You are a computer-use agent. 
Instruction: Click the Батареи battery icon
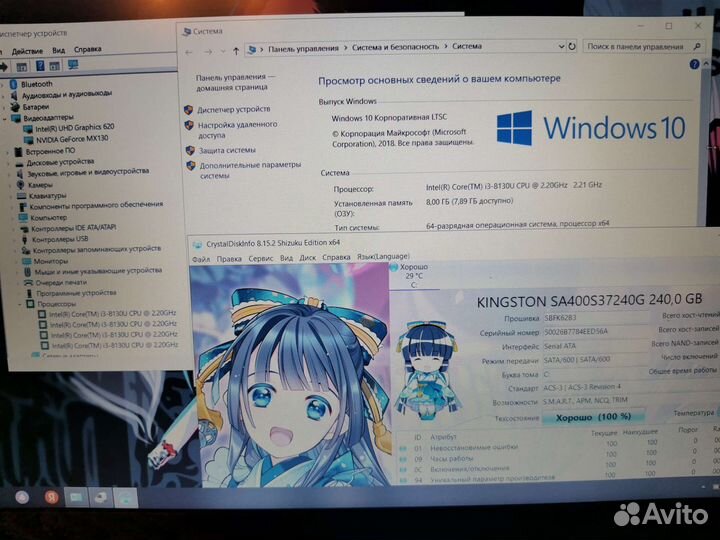[x=15, y=107]
